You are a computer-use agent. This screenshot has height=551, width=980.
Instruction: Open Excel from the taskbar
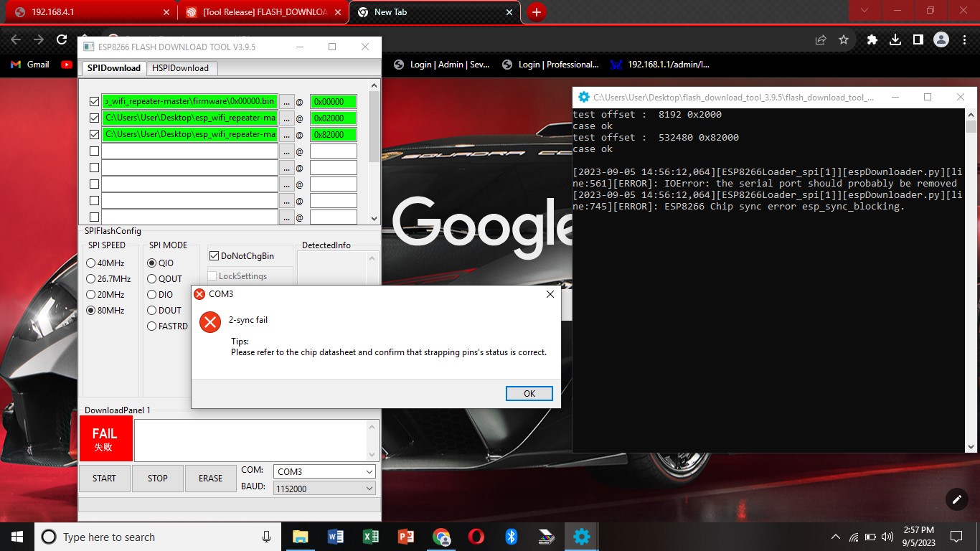370,537
